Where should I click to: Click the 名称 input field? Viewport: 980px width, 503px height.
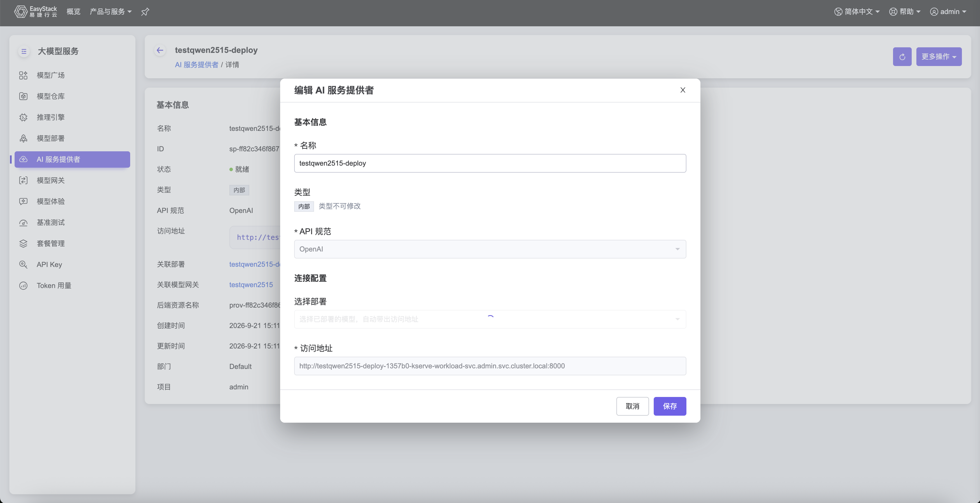click(x=490, y=163)
